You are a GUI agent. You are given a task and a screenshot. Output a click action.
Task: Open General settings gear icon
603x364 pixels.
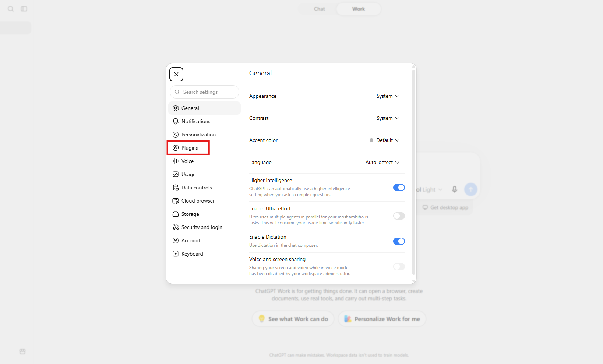click(x=176, y=108)
